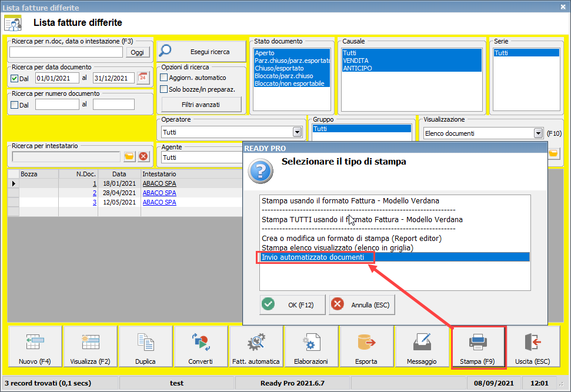571x392 pixels.
Task: Select 'Invio automatizzato documenti' entry
Action: 395,257
